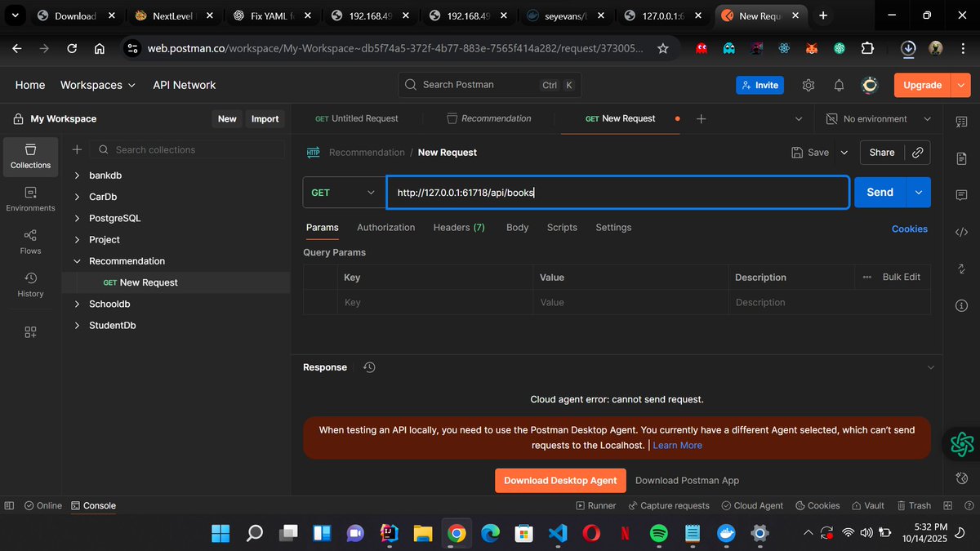The image size is (980, 551).
Task: Open the response history clock icon
Action: (x=369, y=367)
